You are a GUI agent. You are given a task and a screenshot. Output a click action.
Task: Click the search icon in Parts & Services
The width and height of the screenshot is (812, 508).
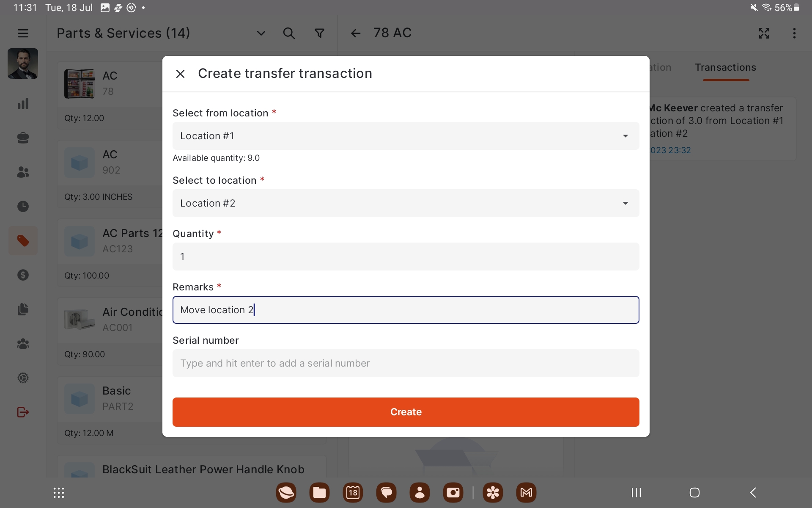coord(289,33)
